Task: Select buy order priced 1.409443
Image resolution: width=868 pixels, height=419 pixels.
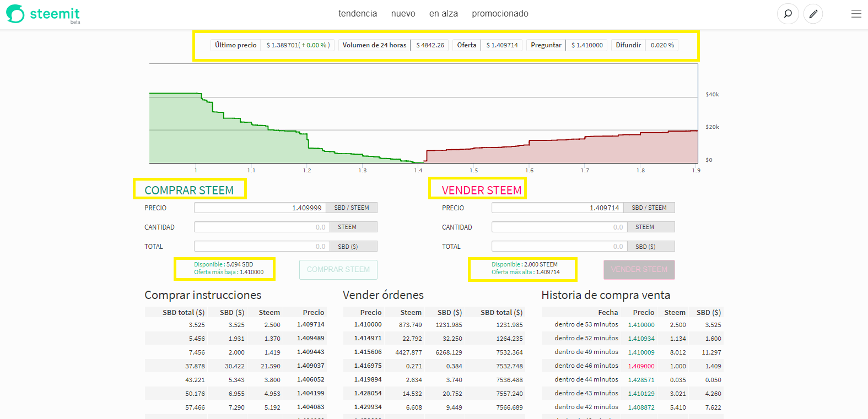Action: click(236, 352)
